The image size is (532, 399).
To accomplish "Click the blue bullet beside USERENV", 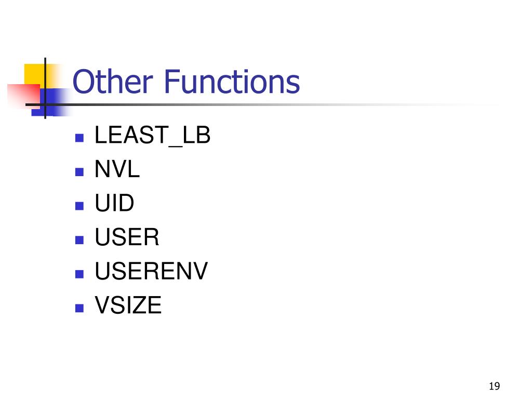I will click(79, 274).
